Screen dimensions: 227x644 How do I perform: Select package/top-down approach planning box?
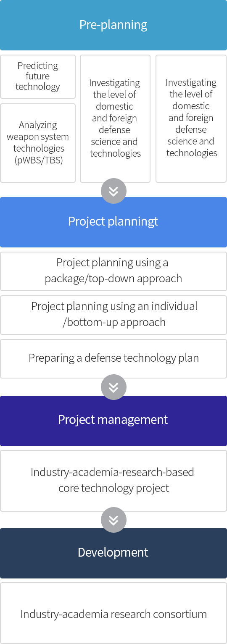click(x=113, y=271)
